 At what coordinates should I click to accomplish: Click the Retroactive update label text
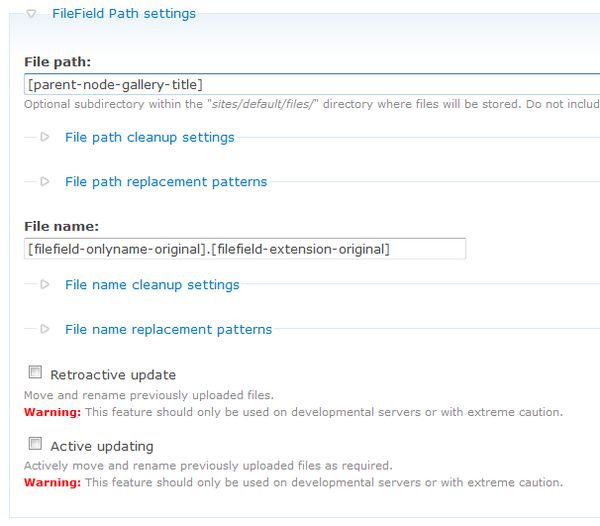coord(113,375)
